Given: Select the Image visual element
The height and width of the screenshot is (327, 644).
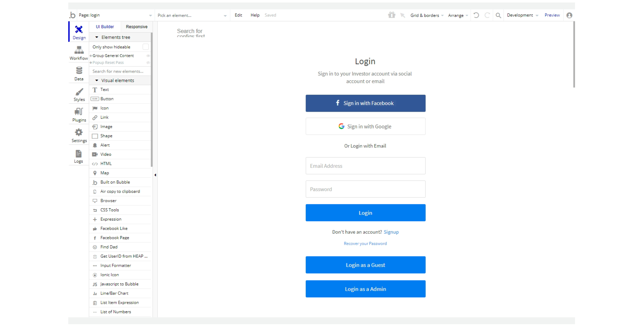Looking at the screenshot, I should click(x=120, y=127).
